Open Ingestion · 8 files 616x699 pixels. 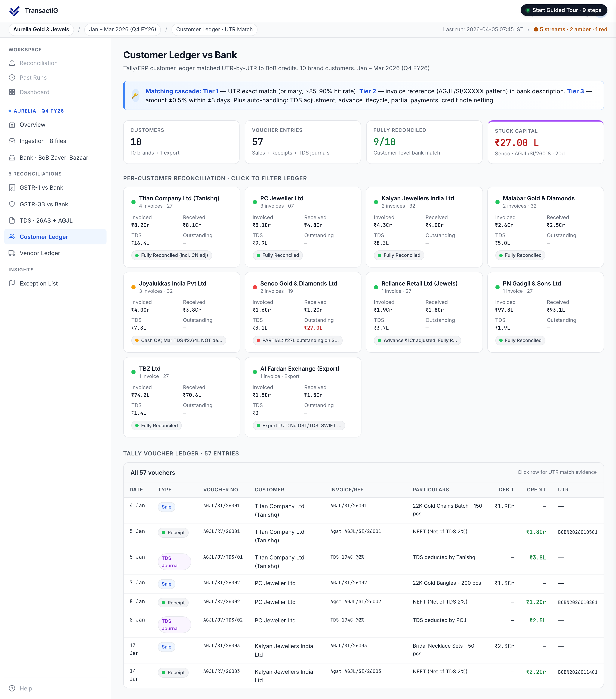(55, 141)
